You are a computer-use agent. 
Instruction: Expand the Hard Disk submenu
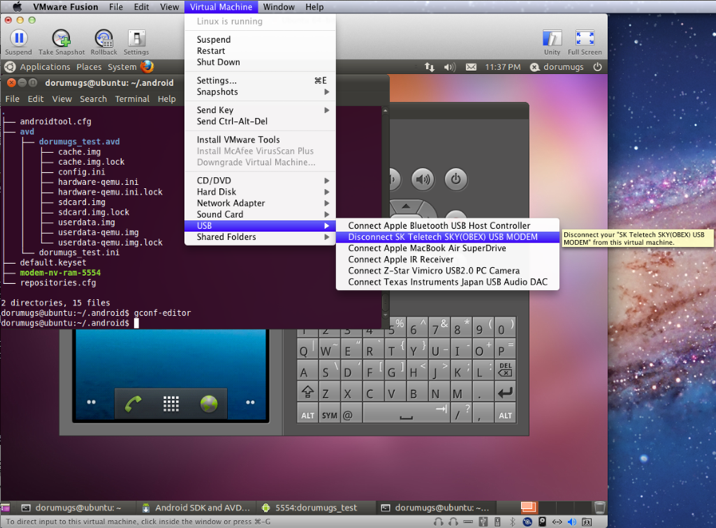(260, 192)
